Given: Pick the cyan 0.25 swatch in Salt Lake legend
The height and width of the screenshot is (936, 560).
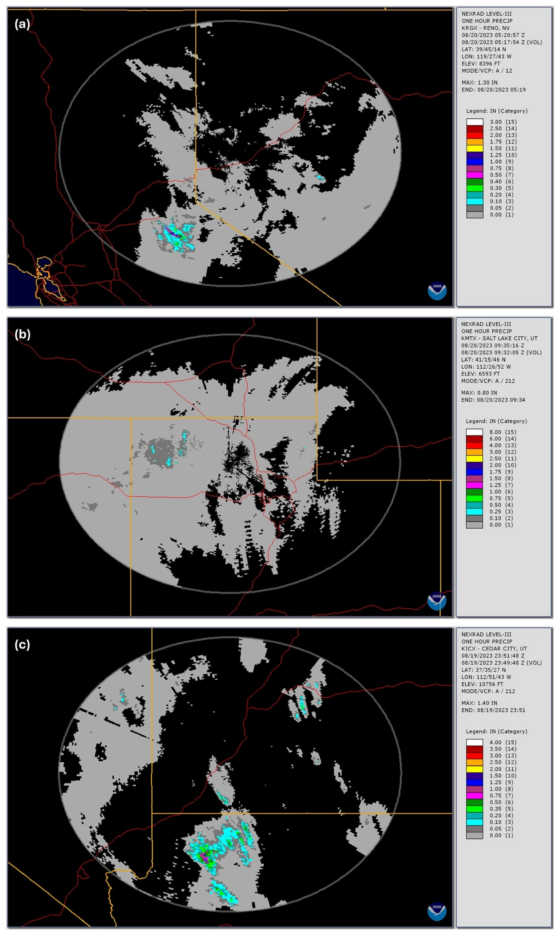Looking at the screenshot, I should tap(474, 511).
